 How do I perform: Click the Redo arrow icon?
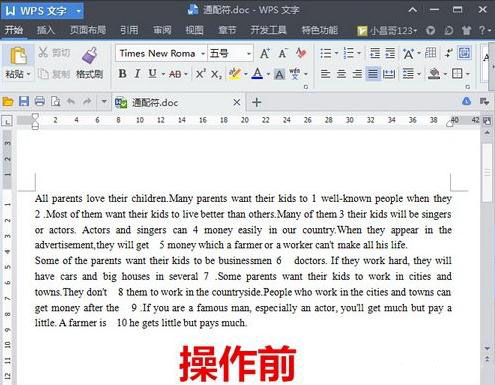click(87, 101)
